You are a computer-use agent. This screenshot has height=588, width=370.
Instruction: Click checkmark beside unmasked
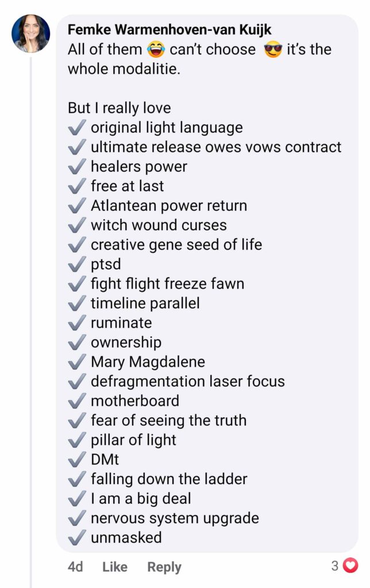point(76,537)
